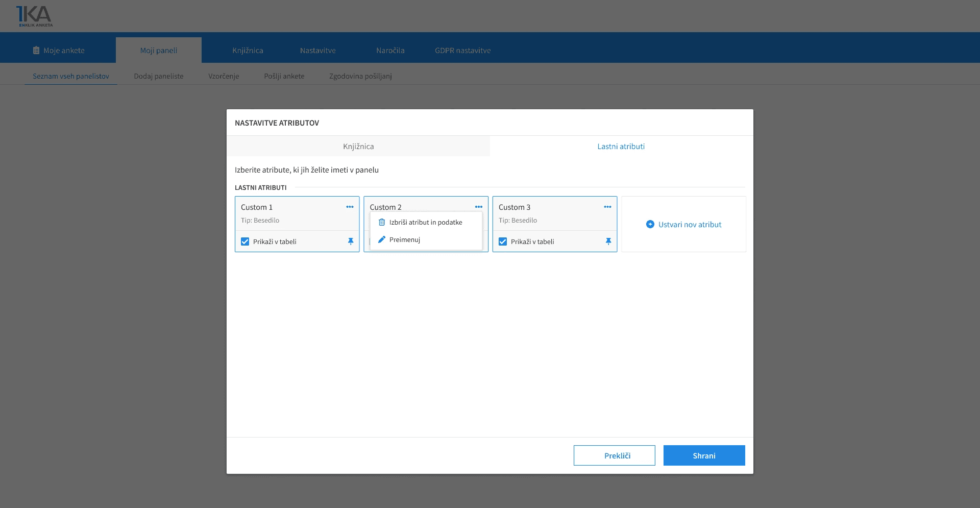Select the Lastni atributi tab
The width and height of the screenshot is (980, 508).
pos(621,146)
